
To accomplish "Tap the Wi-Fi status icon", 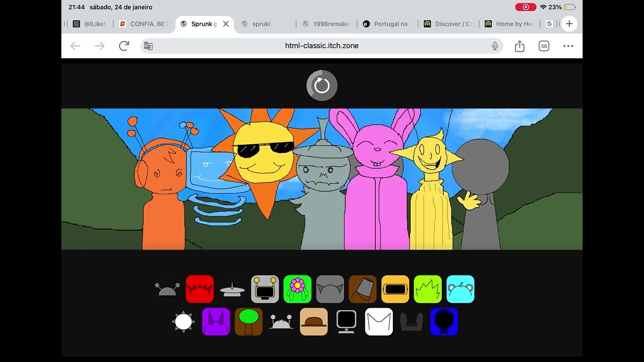I will pyautogui.click(x=543, y=7).
